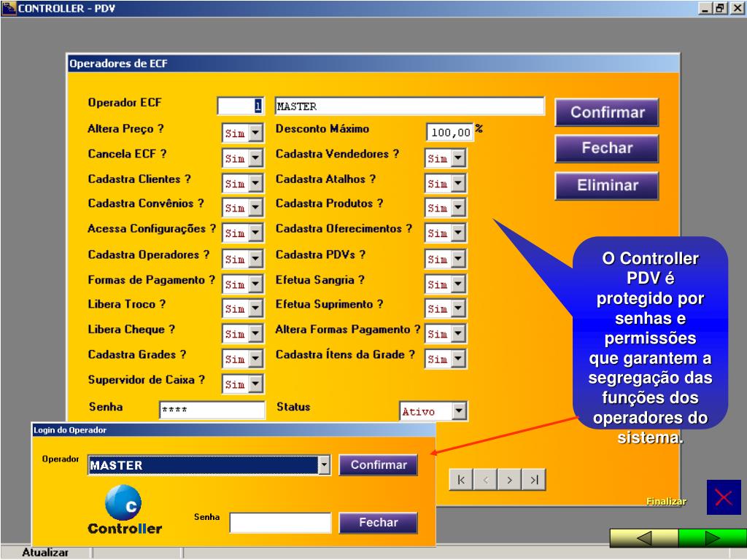
Task: Open the Cadastra Produtos dropdown
Action: 458,208
